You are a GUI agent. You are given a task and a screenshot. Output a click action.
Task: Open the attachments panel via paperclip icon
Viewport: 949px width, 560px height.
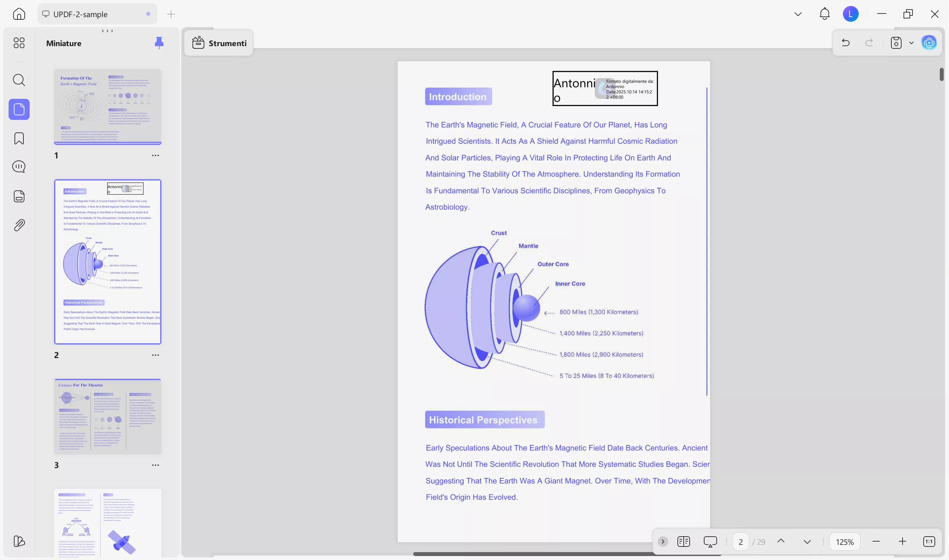point(18,225)
